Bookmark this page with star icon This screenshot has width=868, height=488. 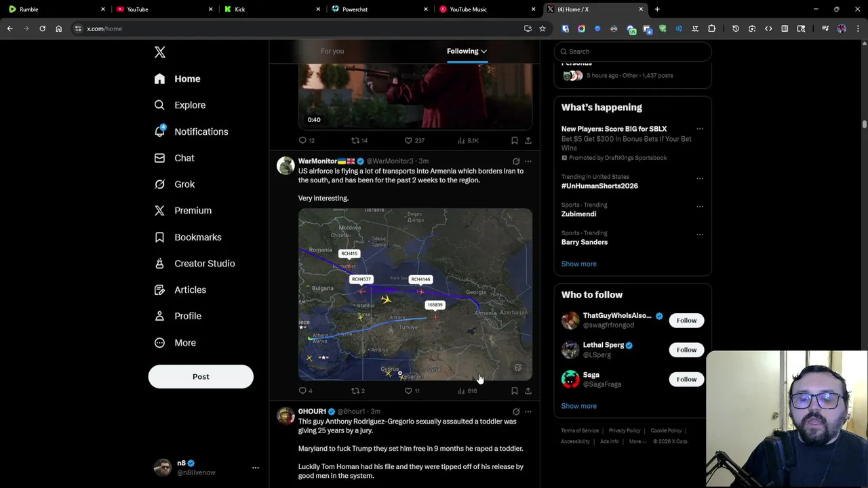542,28
